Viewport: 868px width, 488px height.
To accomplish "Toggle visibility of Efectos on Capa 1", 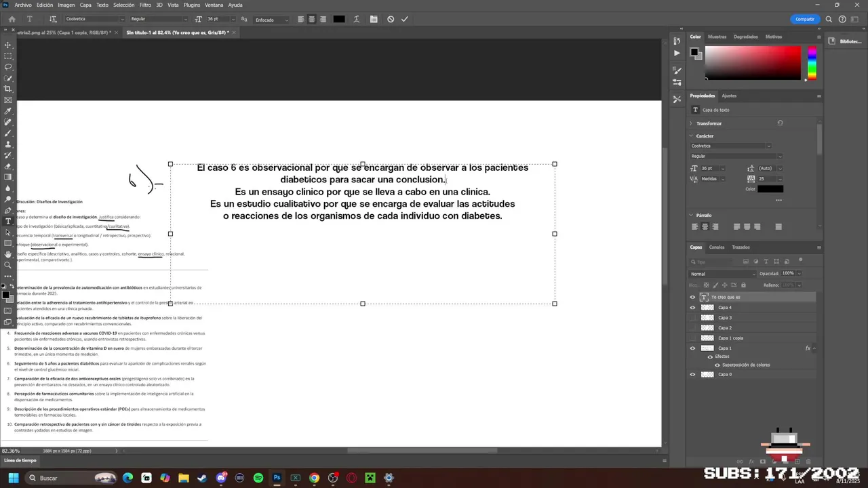I will click(710, 356).
